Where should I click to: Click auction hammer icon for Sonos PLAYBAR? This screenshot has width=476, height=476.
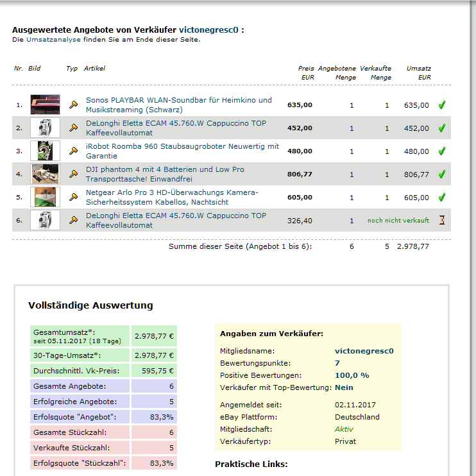coord(73,105)
